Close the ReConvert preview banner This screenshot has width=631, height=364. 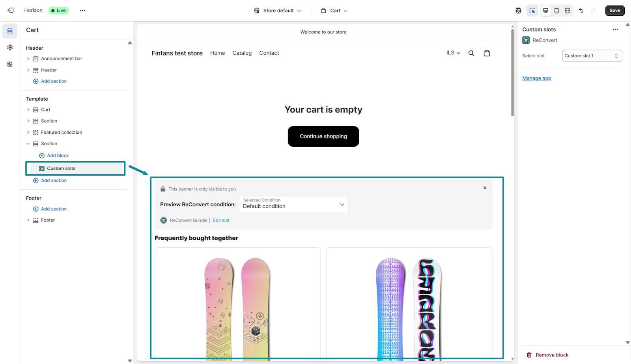[485, 188]
